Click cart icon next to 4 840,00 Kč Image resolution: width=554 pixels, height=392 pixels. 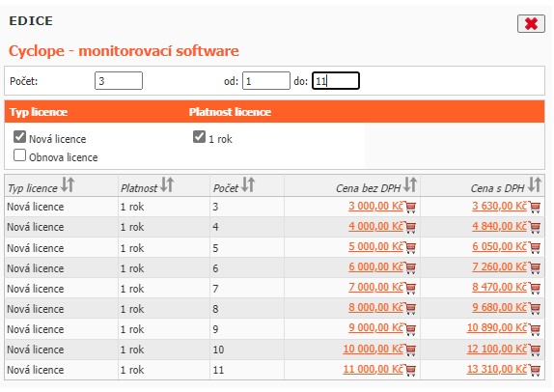[x=535, y=227]
